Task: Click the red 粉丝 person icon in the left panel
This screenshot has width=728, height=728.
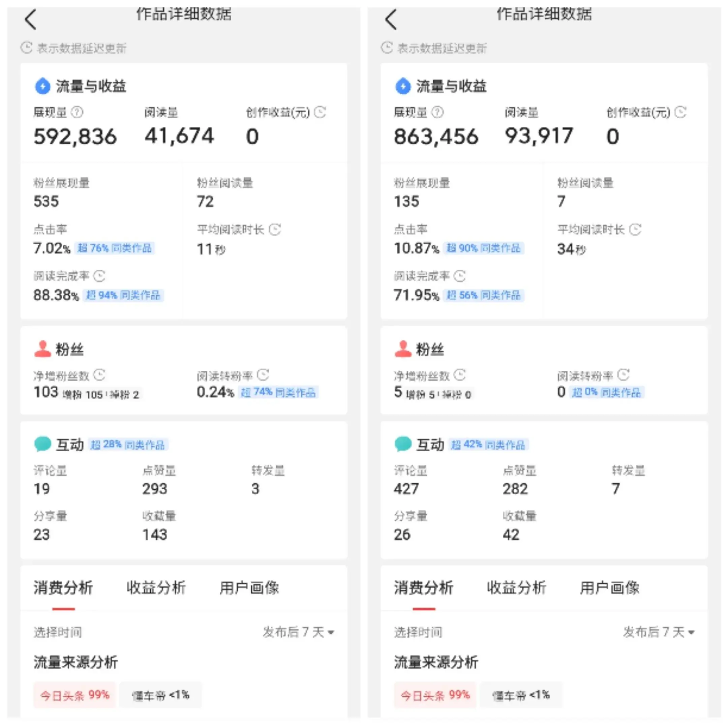Action: coord(42,348)
